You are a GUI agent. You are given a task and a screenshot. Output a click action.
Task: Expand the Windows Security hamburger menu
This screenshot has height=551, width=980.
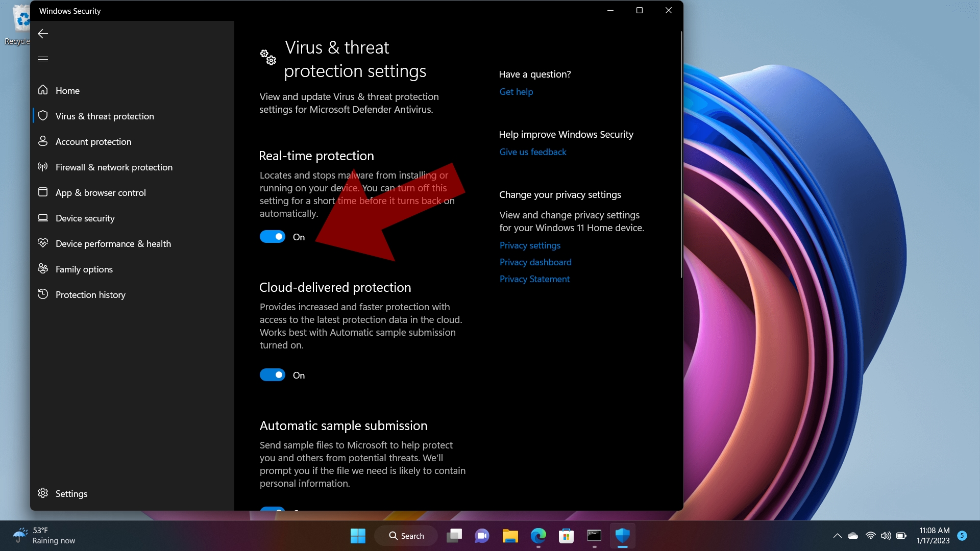pyautogui.click(x=43, y=60)
